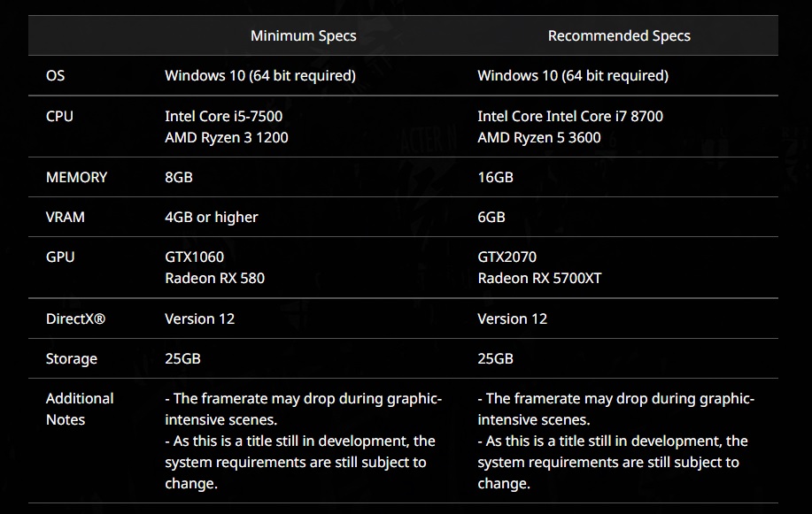The height and width of the screenshot is (514, 812).
Task: Select the OS row label
Action: (55, 76)
